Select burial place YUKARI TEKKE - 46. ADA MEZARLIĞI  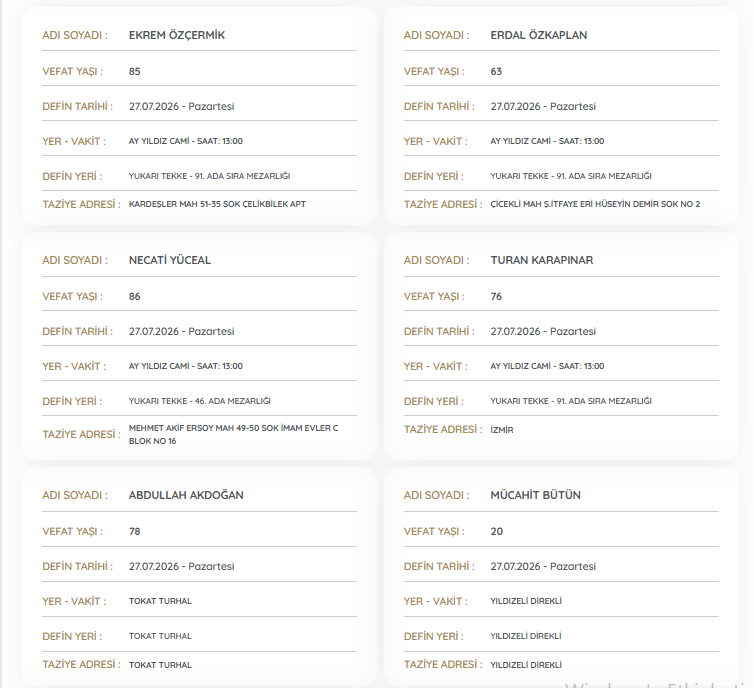click(200, 401)
